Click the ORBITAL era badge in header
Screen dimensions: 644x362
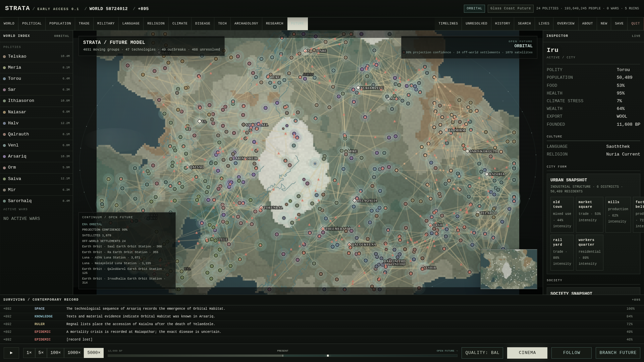474,9
